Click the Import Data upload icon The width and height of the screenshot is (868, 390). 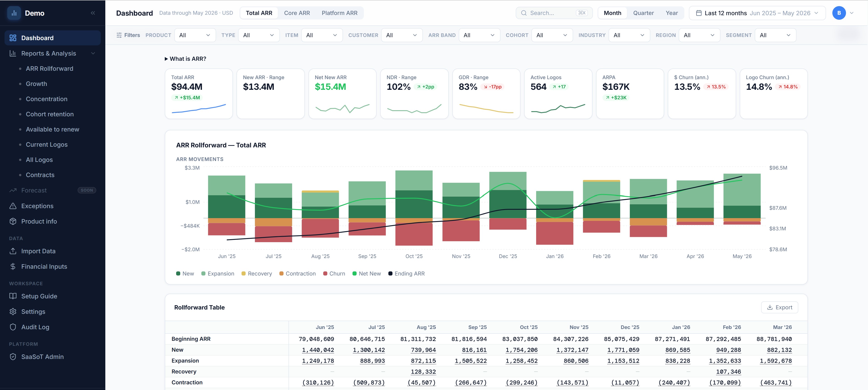click(13, 251)
